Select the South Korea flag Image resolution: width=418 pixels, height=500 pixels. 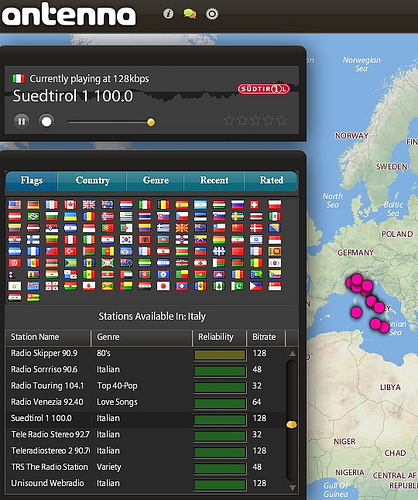pyautogui.click(x=126, y=240)
